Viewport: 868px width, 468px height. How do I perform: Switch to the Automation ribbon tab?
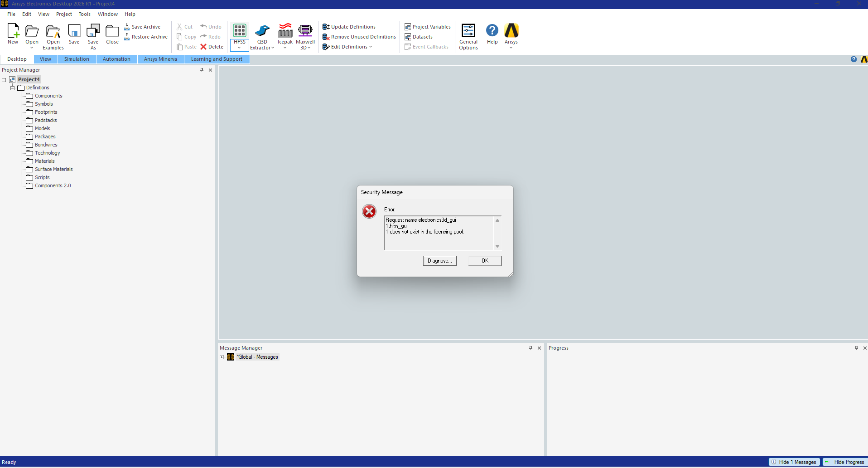click(x=116, y=59)
